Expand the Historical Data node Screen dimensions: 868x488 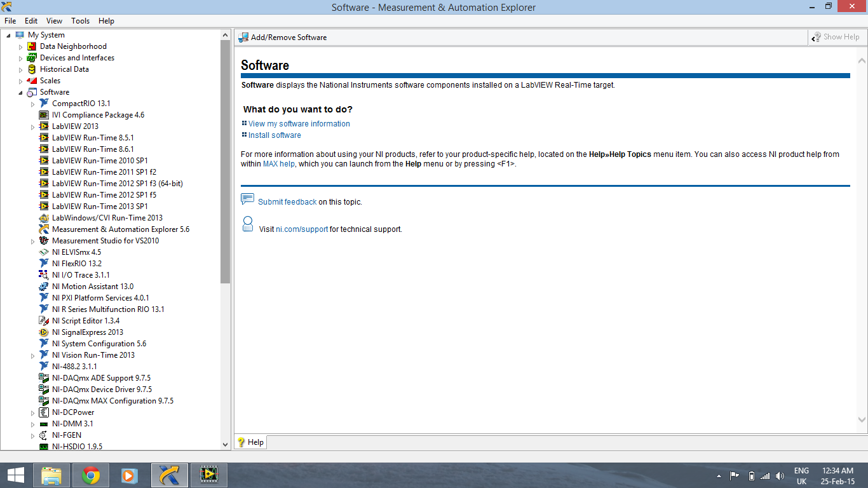pos(20,70)
